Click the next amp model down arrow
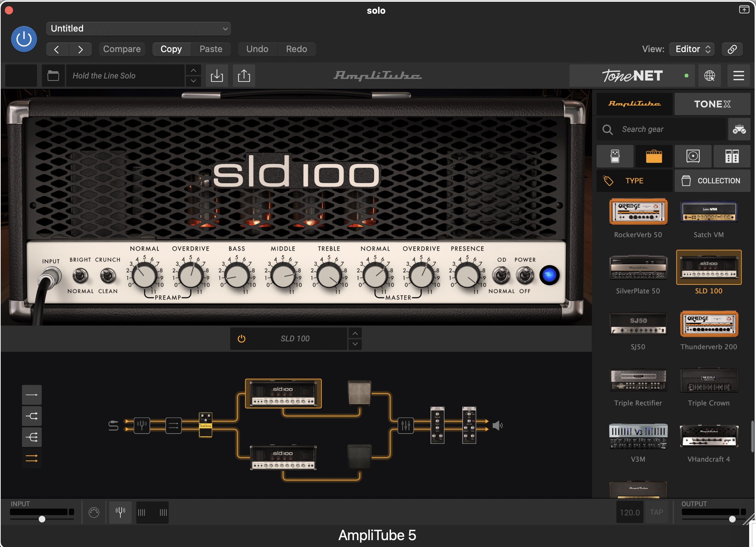The height and width of the screenshot is (547, 756). tap(355, 344)
